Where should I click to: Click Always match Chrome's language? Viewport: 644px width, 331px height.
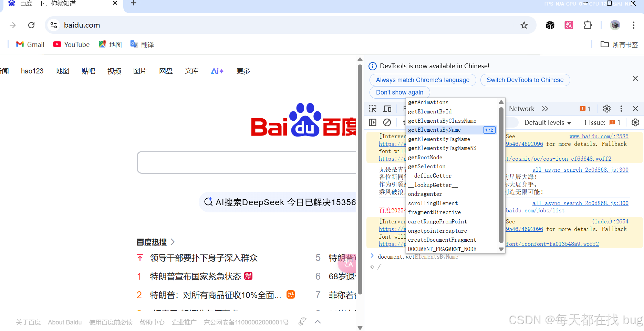[x=423, y=80]
